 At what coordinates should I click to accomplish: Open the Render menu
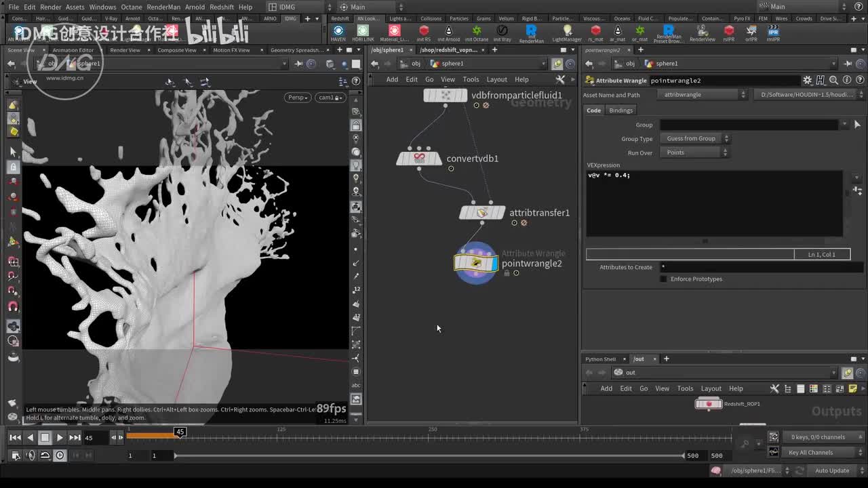[x=51, y=7]
